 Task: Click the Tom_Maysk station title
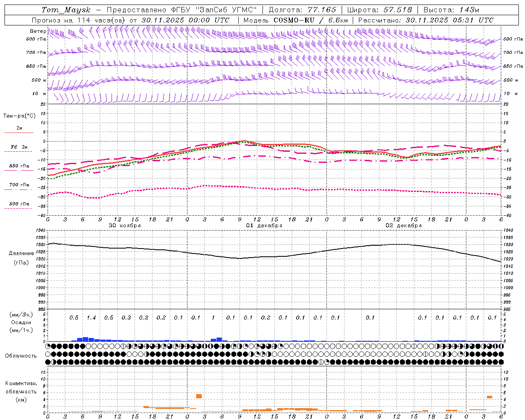pos(66,10)
